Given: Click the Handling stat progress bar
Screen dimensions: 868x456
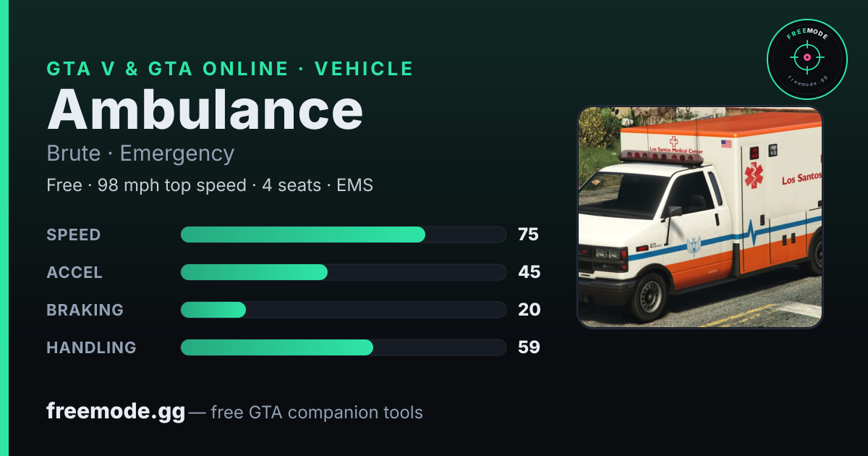Looking at the screenshot, I should click(343, 347).
